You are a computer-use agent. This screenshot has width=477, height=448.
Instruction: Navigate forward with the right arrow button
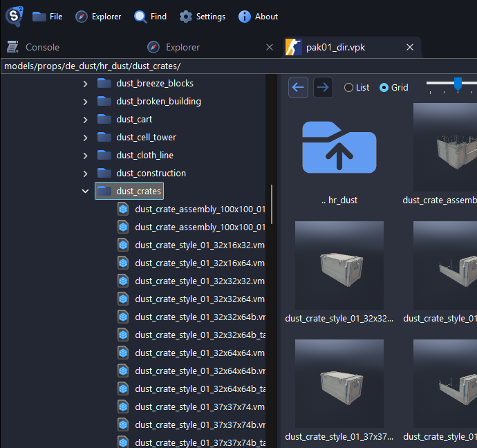tap(323, 88)
